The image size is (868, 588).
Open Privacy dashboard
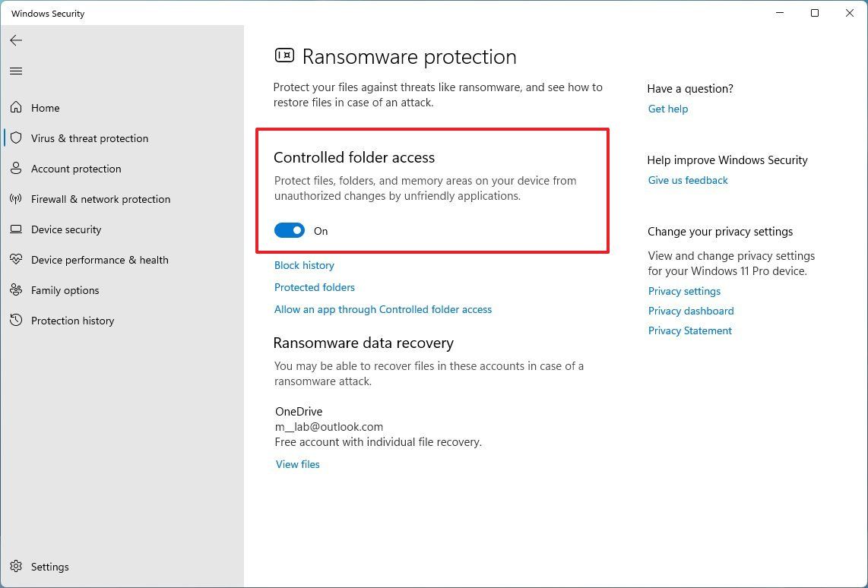(x=690, y=311)
